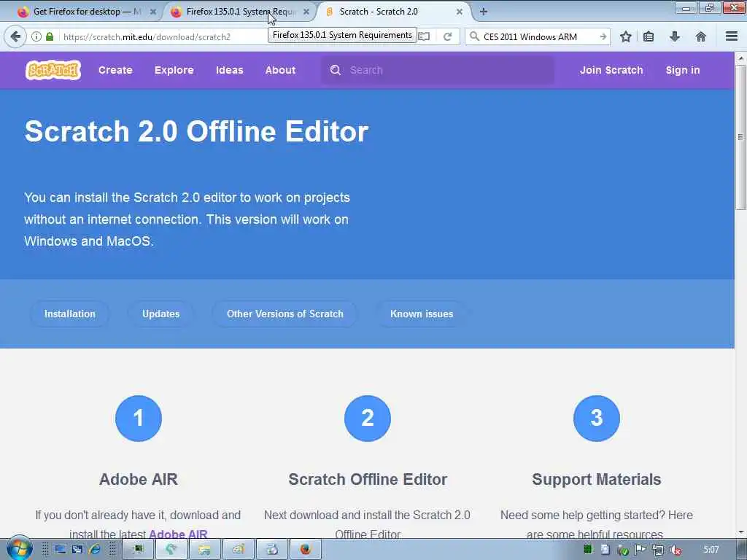Click the CES 2011 Windows ARM search box
The image size is (747, 560).
[x=538, y=36]
